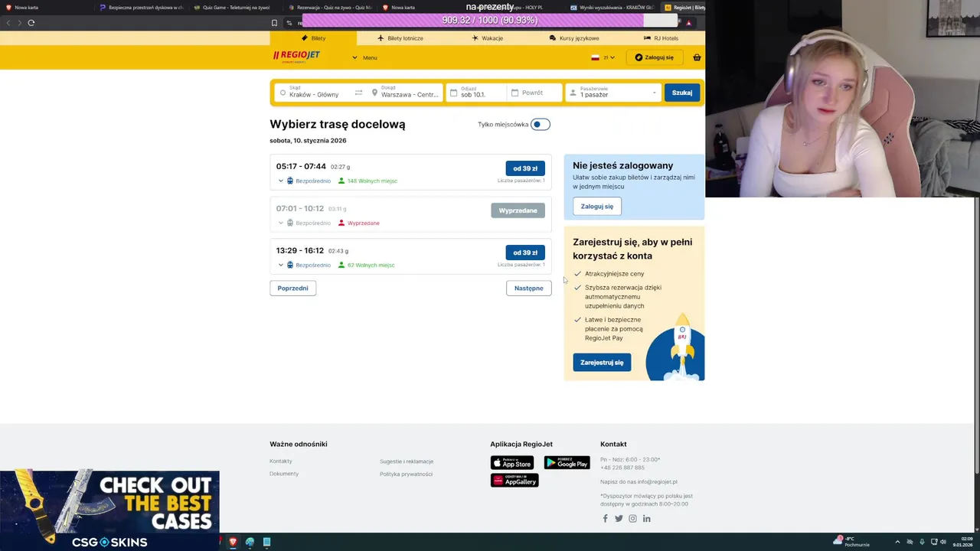980x551 pixels.
Task: Click the volume speaker tray icon
Action: [942, 542]
